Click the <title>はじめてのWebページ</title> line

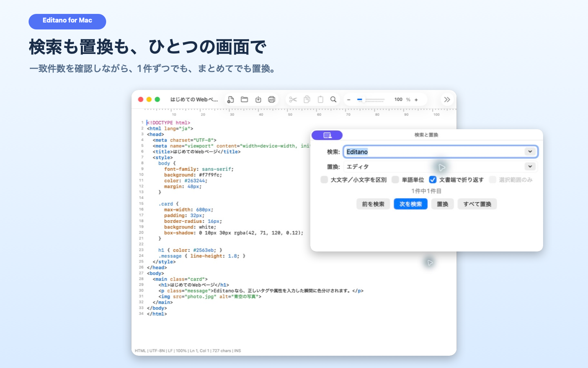point(196,152)
